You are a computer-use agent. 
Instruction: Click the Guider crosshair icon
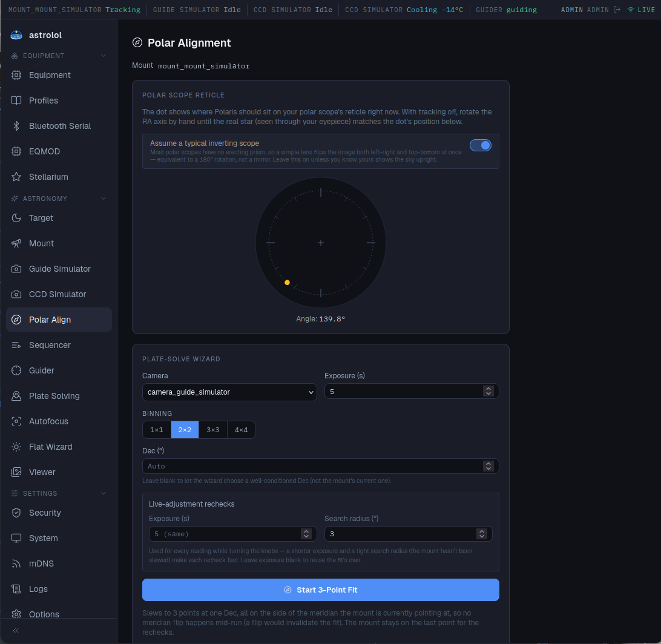(16, 370)
